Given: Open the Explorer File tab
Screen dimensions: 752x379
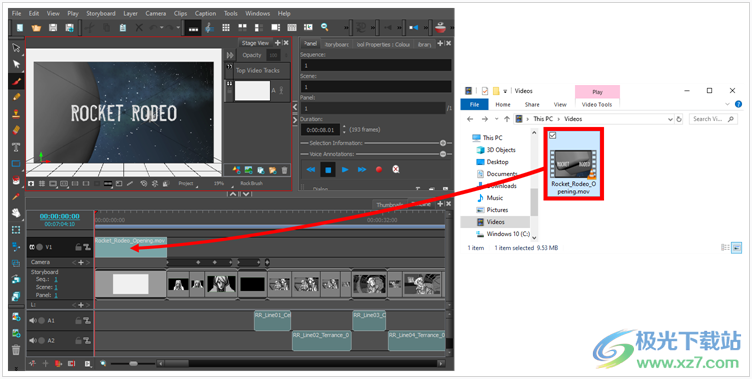Looking at the screenshot, I should point(474,104).
